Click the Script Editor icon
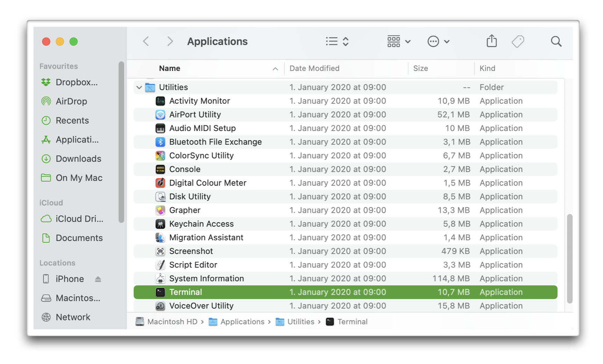Image resolution: width=603 pixels, height=364 pixels. pos(160,265)
